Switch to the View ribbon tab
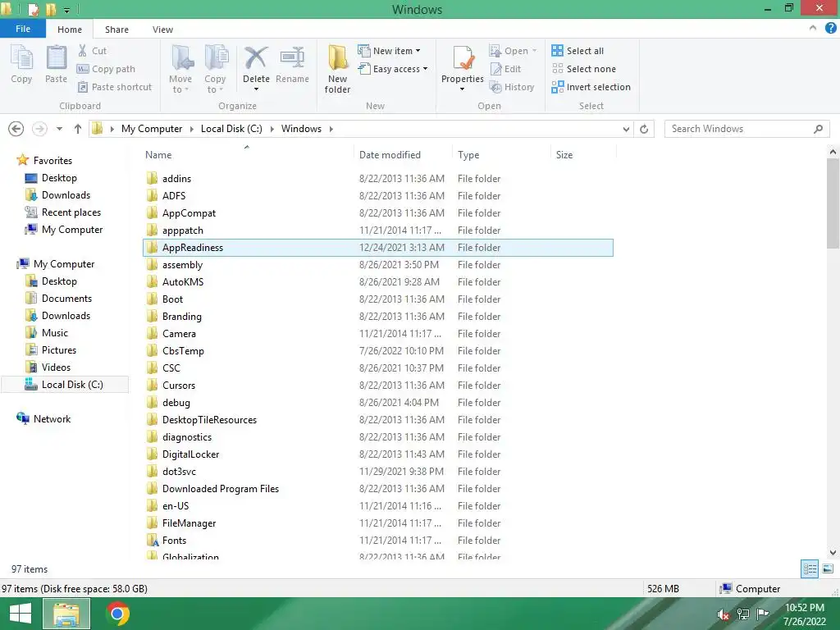Image resolution: width=840 pixels, height=630 pixels. tap(162, 30)
